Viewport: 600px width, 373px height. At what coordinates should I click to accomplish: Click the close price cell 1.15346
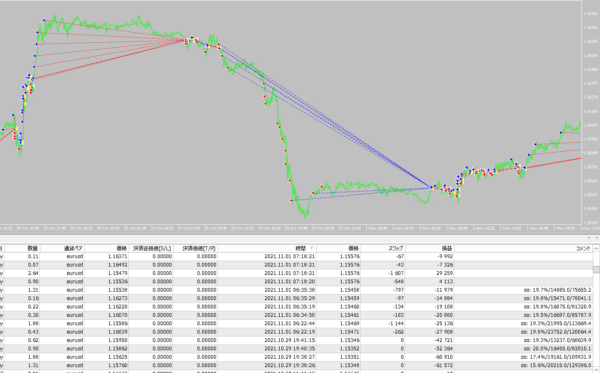click(350, 340)
